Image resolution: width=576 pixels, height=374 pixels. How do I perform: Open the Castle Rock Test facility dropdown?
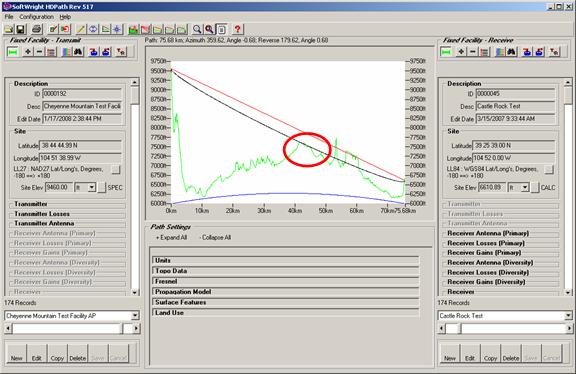click(x=568, y=316)
